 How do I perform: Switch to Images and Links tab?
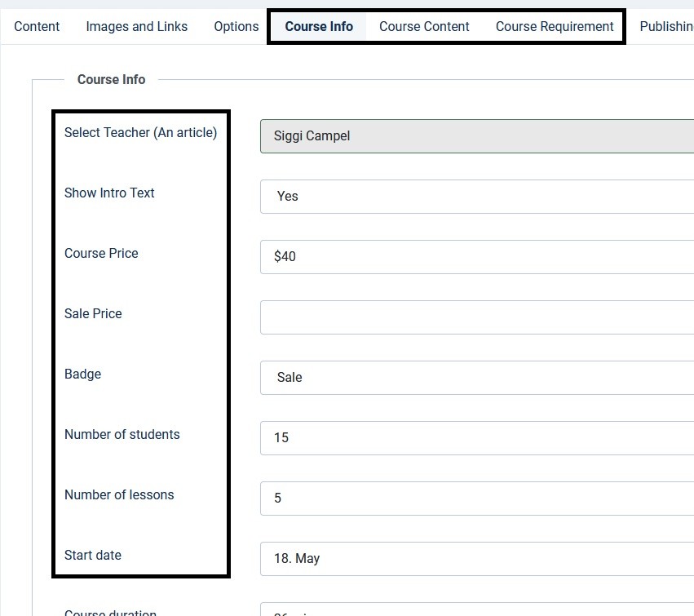[x=136, y=26]
